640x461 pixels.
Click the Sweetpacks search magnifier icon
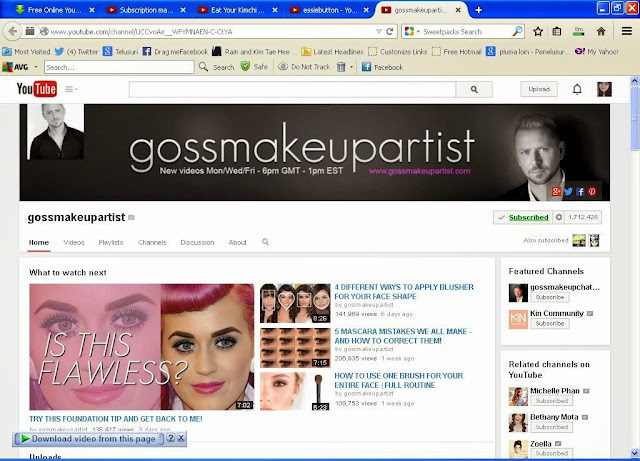coord(518,31)
